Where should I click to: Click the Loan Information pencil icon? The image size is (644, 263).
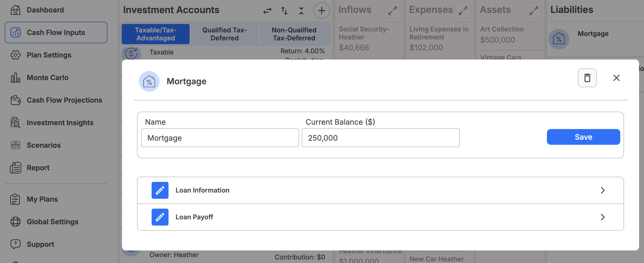(x=160, y=190)
